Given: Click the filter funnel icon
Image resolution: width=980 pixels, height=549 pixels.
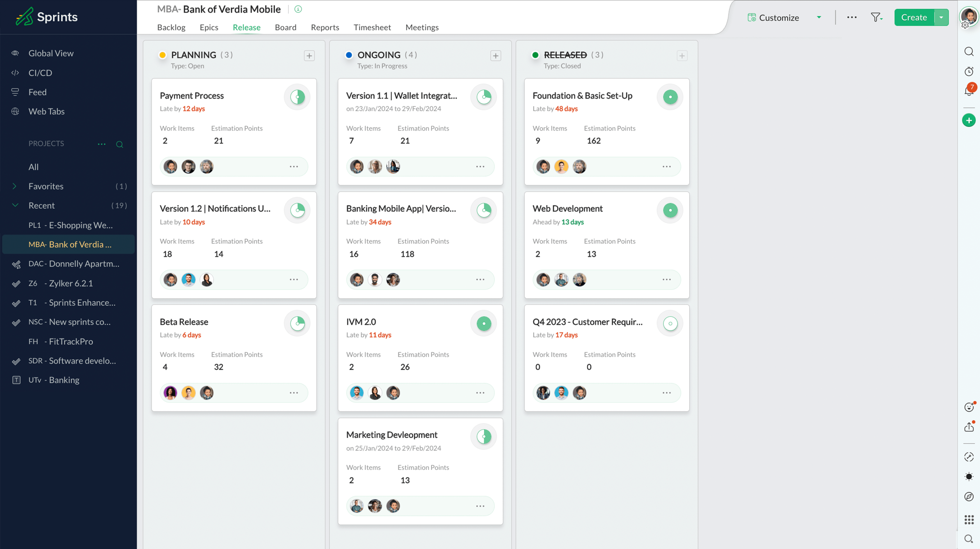Looking at the screenshot, I should tap(876, 18).
